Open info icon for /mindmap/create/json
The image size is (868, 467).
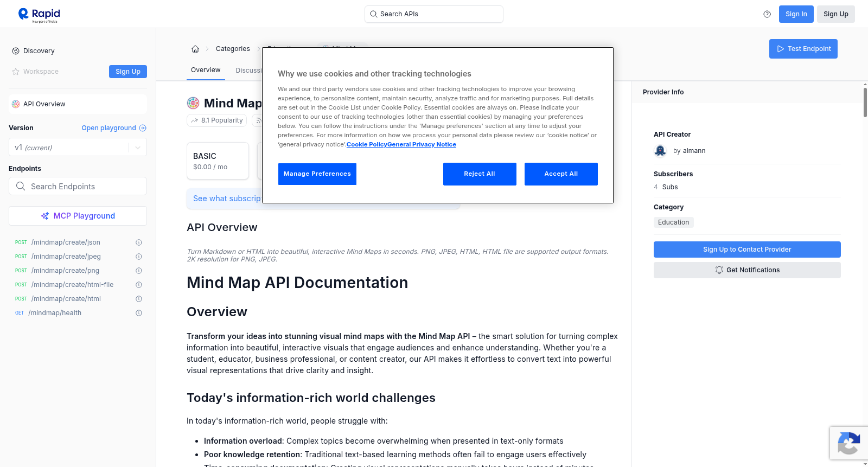coord(139,242)
